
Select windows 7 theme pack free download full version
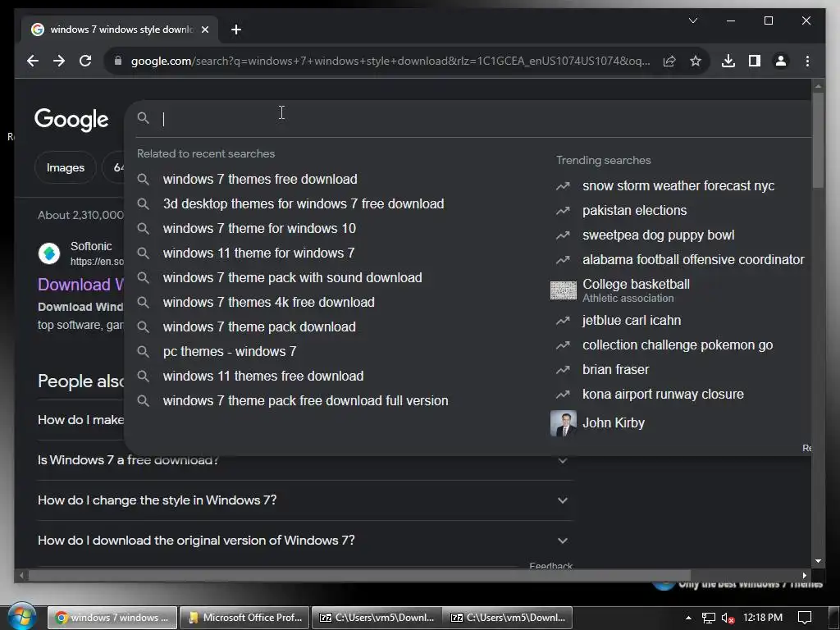[x=305, y=400]
